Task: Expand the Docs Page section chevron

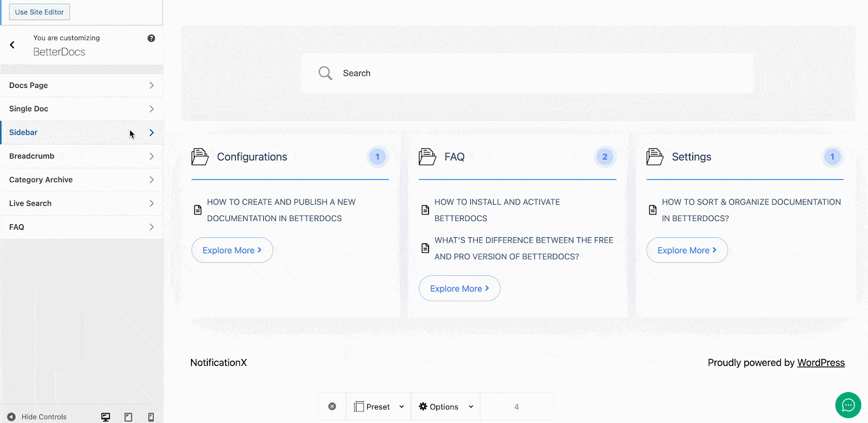Action: point(151,85)
